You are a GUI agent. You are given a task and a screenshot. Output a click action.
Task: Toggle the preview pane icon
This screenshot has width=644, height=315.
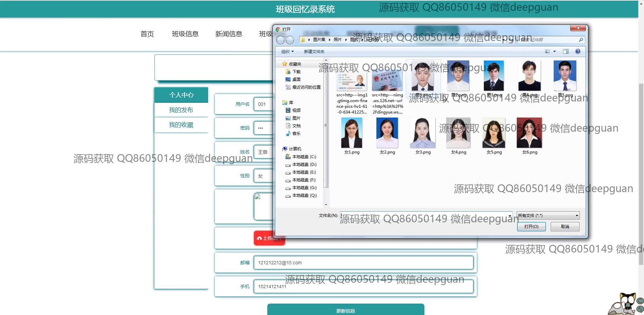pyautogui.click(x=566, y=51)
